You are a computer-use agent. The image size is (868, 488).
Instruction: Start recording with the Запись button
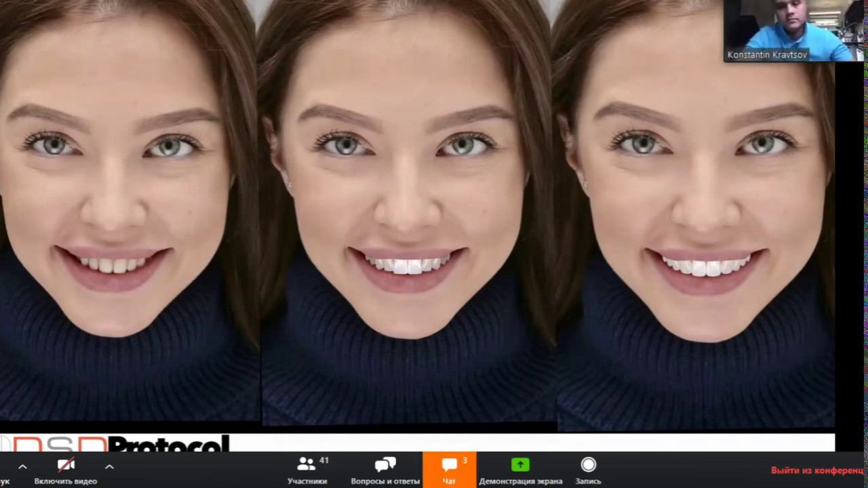[x=588, y=470]
